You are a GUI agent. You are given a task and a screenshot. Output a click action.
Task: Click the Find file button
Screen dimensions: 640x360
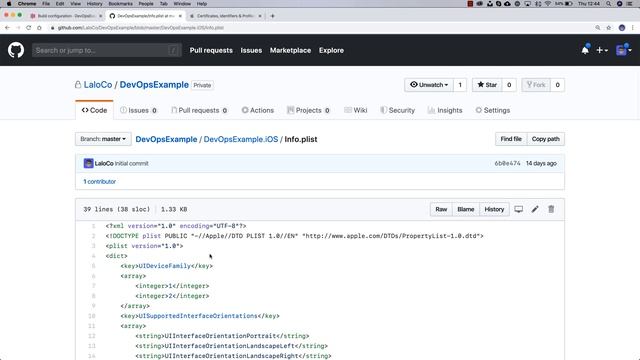(x=511, y=139)
